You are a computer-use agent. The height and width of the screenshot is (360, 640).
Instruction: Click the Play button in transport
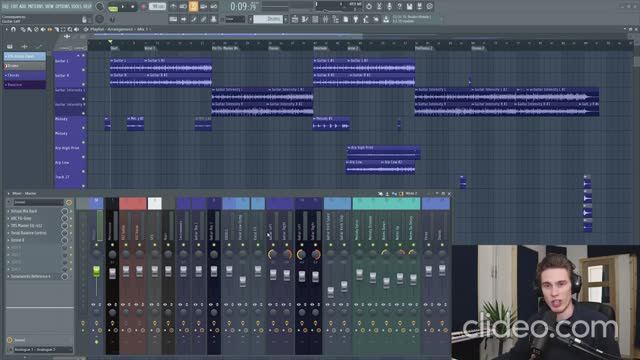coord(123,7)
